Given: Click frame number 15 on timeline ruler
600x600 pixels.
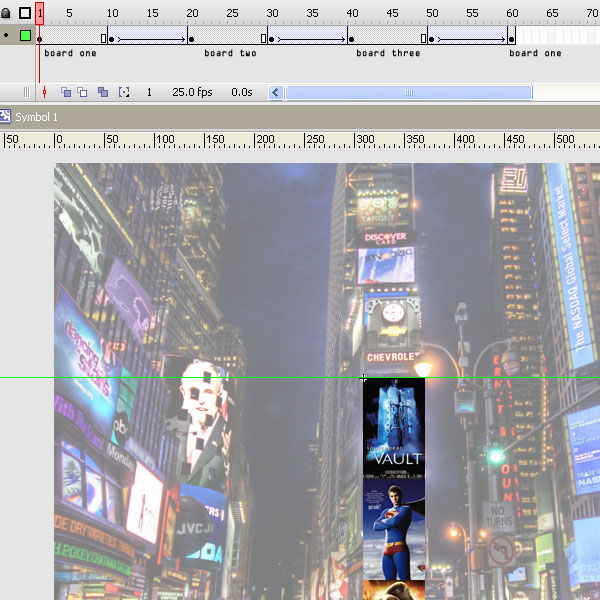Looking at the screenshot, I should 152,13.
